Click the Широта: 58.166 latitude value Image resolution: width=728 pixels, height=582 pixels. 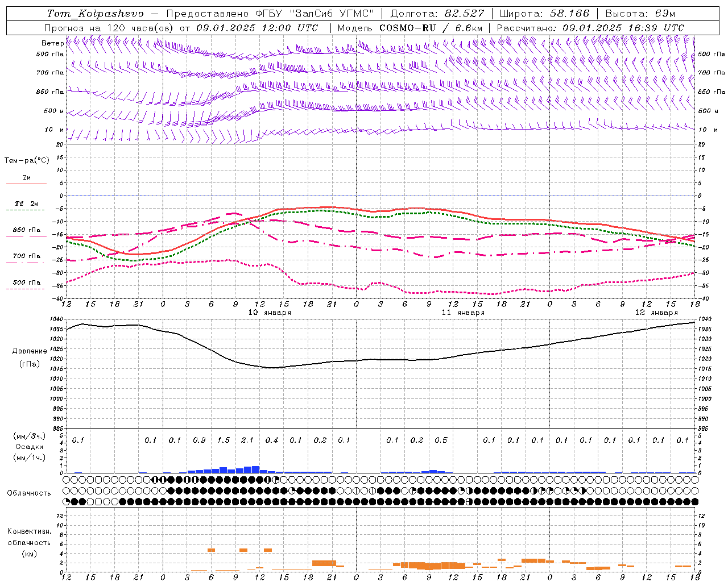point(545,14)
